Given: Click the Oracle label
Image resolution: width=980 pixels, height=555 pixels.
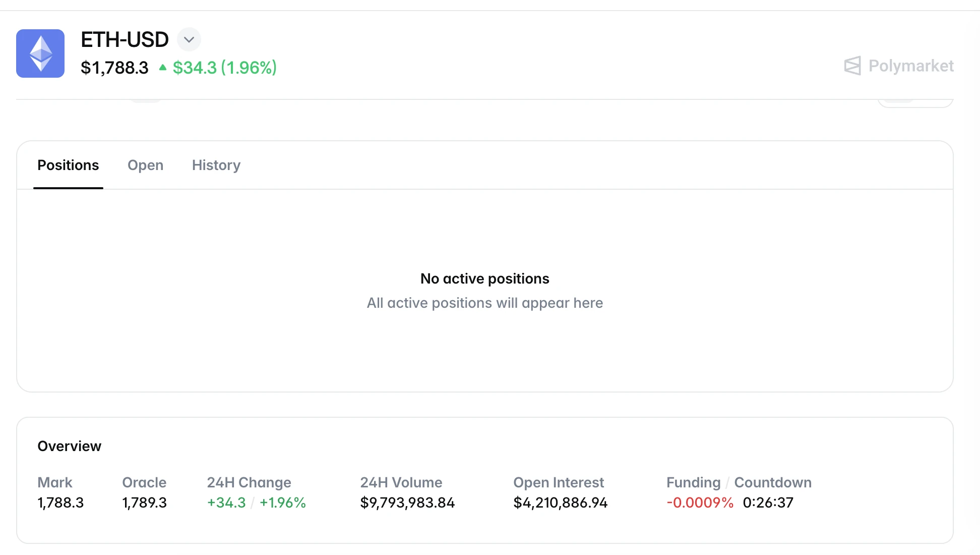Looking at the screenshot, I should [144, 482].
